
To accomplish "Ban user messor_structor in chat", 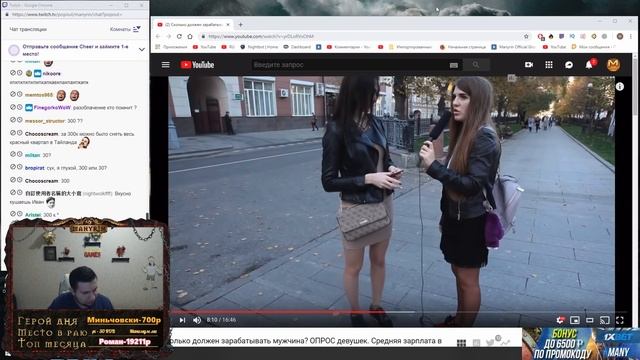I will click(13, 120).
